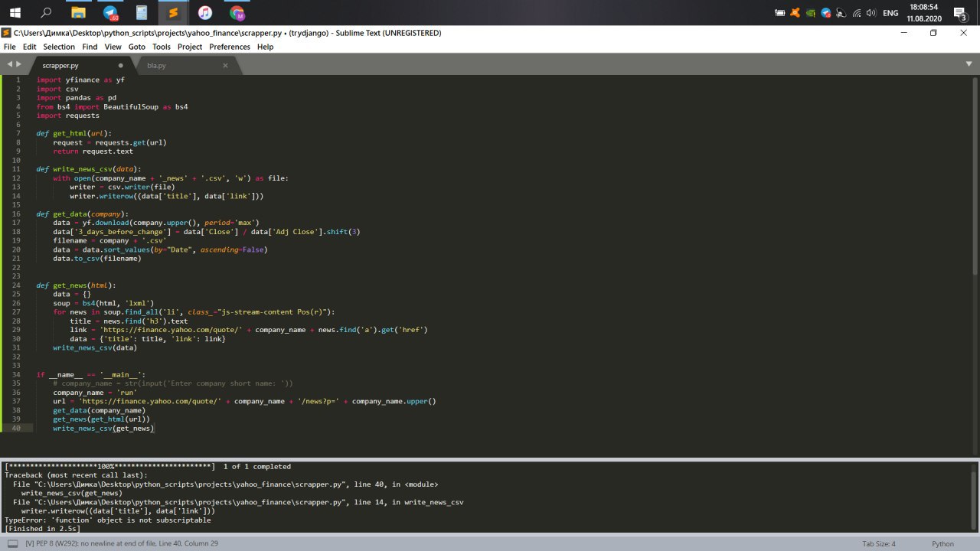Viewport: 980px width, 551px height.
Task: Close the bla.py tab
Action: pos(225,66)
